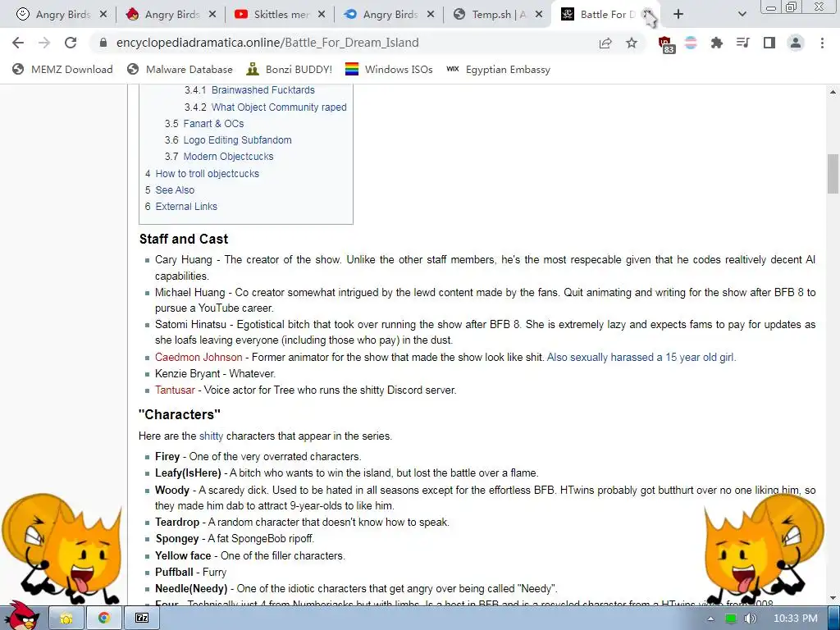Screen dimensions: 840x630
Task: Open Chrome from the taskbar
Action: point(104,619)
